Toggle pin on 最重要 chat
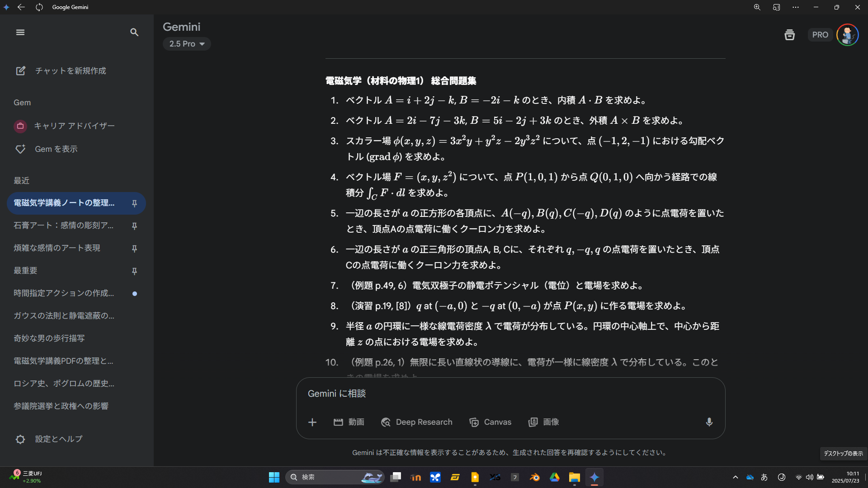The width and height of the screenshot is (868, 488). [134, 271]
